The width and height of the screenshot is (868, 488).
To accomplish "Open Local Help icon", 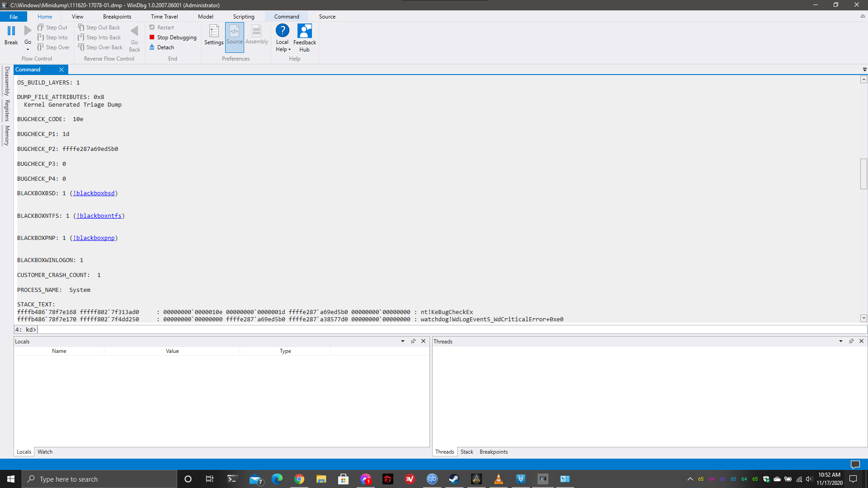I will (x=283, y=31).
